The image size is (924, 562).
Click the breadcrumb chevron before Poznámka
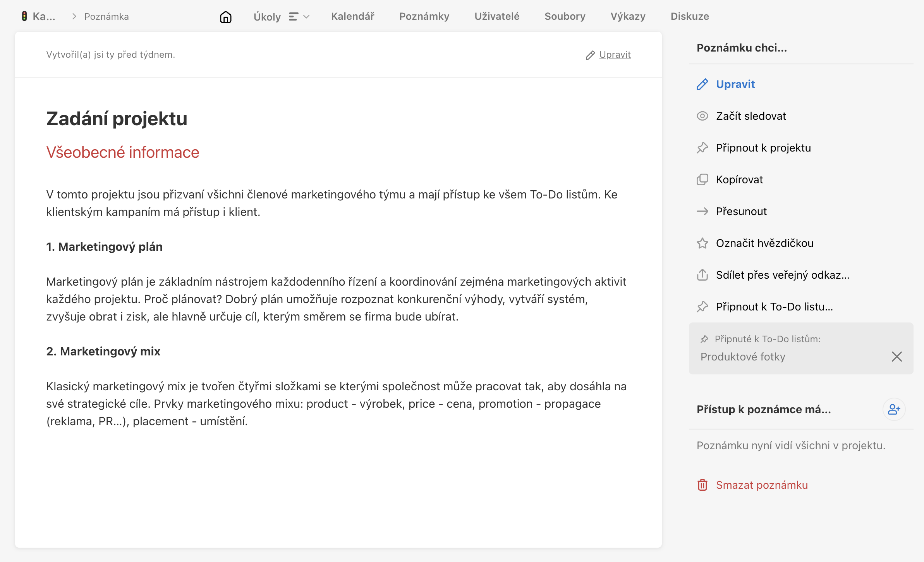click(74, 16)
